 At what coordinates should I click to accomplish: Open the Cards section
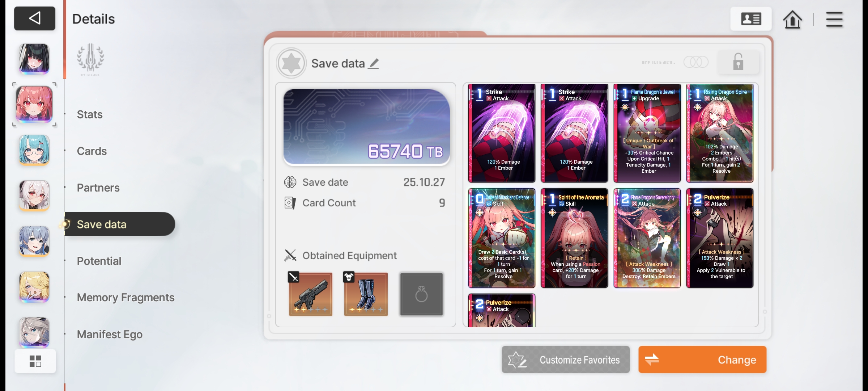pyautogui.click(x=92, y=151)
